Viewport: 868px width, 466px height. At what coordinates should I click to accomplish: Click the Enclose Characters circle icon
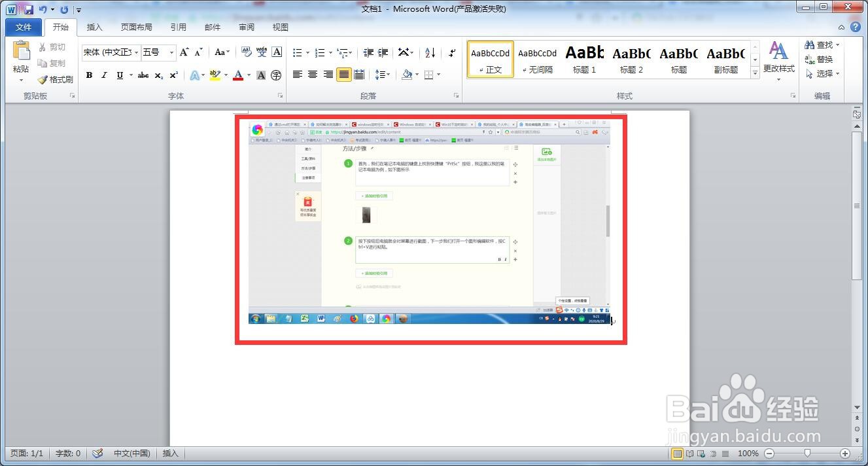point(276,75)
